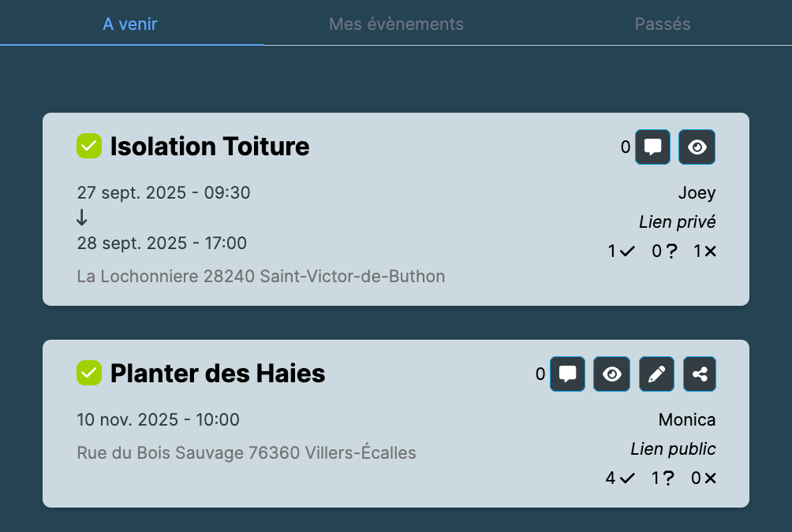Open comments for Planter des Haies
792x532 pixels.
tap(567, 374)
